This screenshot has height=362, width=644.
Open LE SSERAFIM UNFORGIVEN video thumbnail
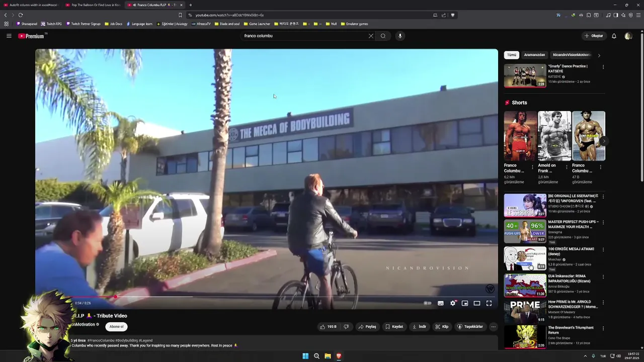click(x=525, y=205)
